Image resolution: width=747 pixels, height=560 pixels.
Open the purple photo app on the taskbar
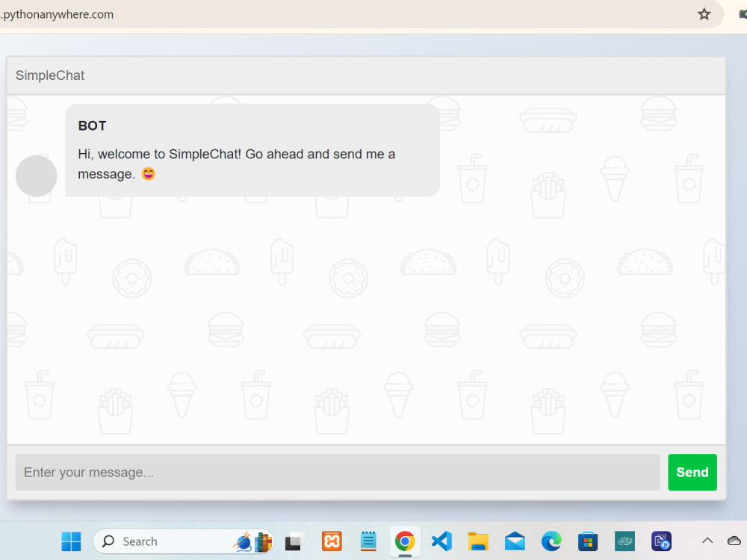click(x=661, y=541)
